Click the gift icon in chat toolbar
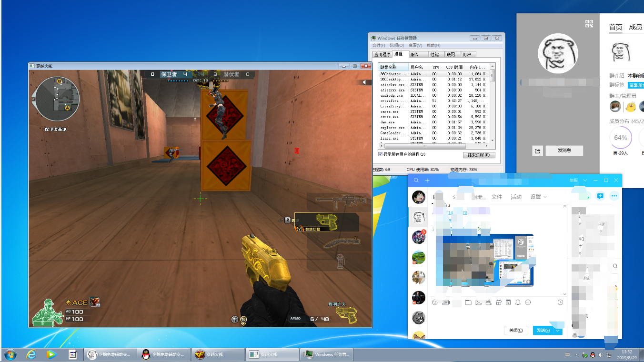This screenshot has height=362, width=644. (499, 302)
